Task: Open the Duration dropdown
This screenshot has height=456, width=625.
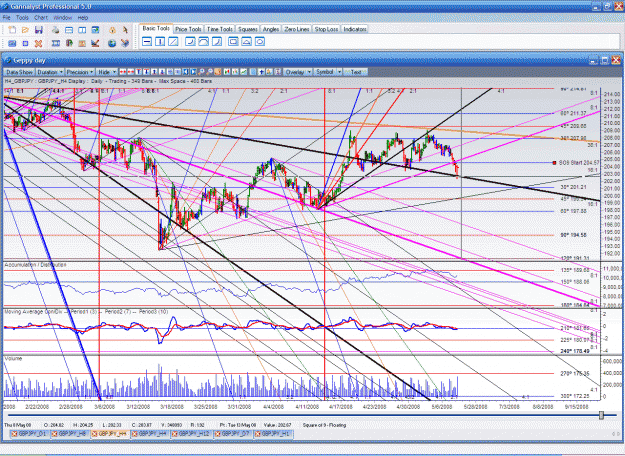Action: [50, 72]
